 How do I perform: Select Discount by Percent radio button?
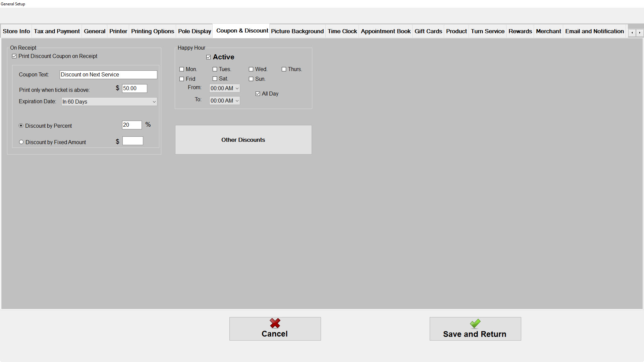(x=21, y=126)
